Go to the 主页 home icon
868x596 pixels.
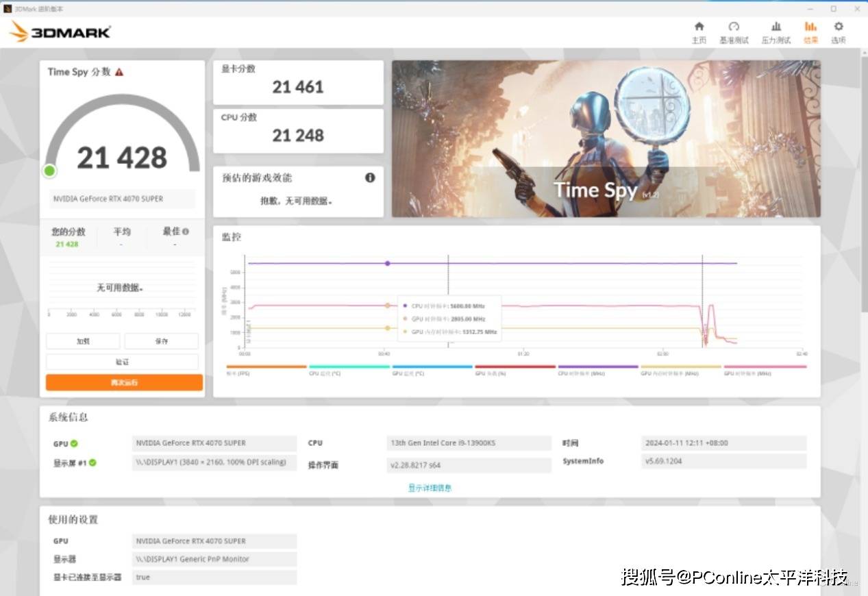click(699, 32)
